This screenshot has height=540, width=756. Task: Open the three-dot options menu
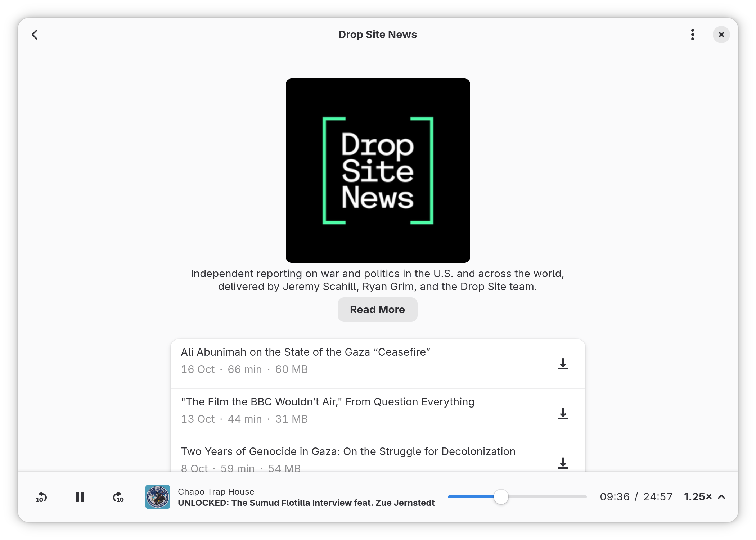692,35
